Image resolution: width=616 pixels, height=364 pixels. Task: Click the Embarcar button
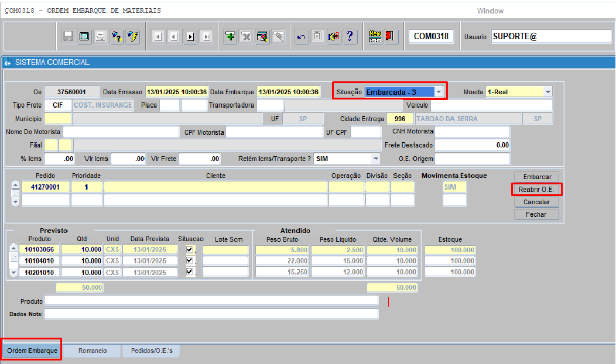point(537,177)
